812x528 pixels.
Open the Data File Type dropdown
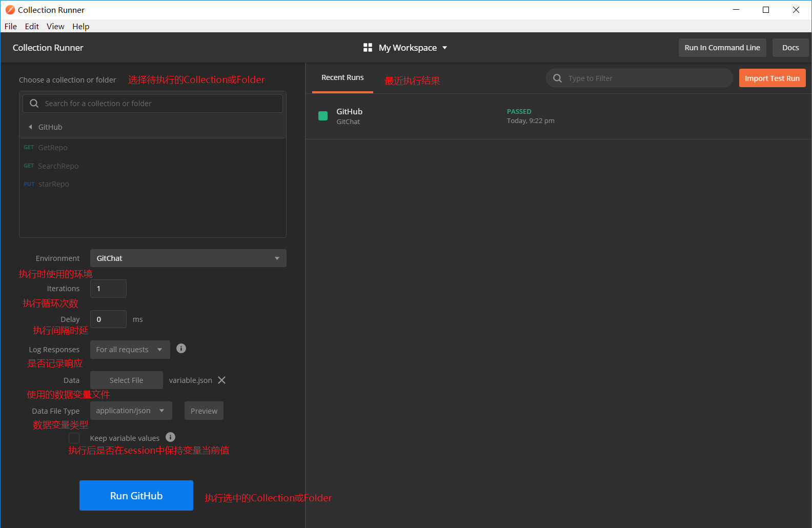(131, 411)
